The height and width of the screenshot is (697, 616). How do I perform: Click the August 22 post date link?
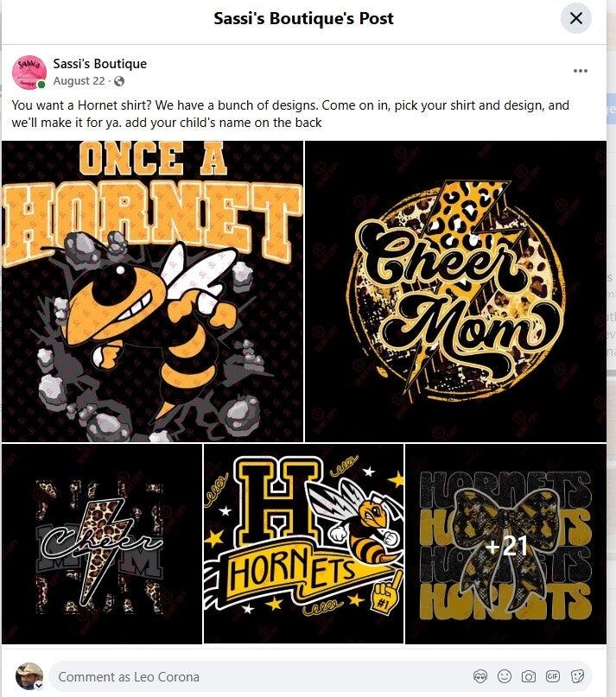click(x=79, y=81)
